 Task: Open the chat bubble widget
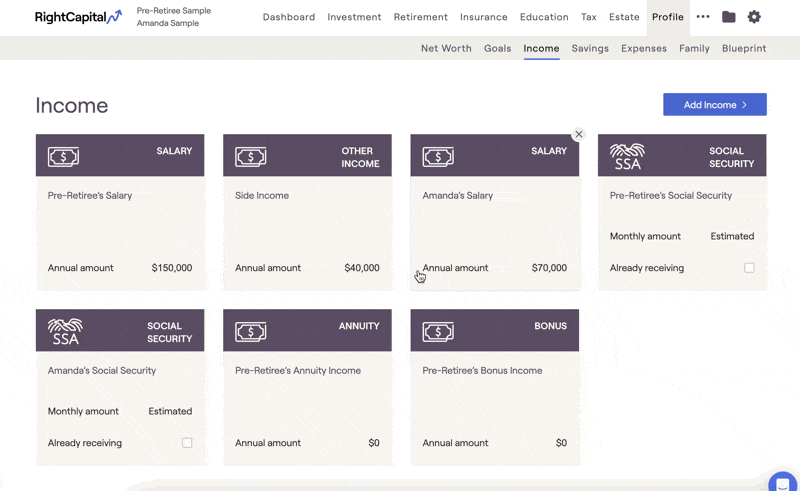783,482
